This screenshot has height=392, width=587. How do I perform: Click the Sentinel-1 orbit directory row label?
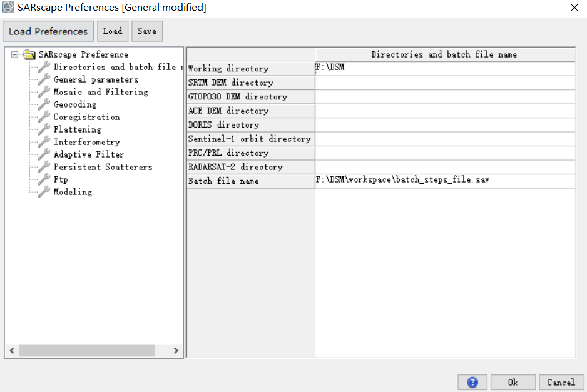(x=251, y=139)
